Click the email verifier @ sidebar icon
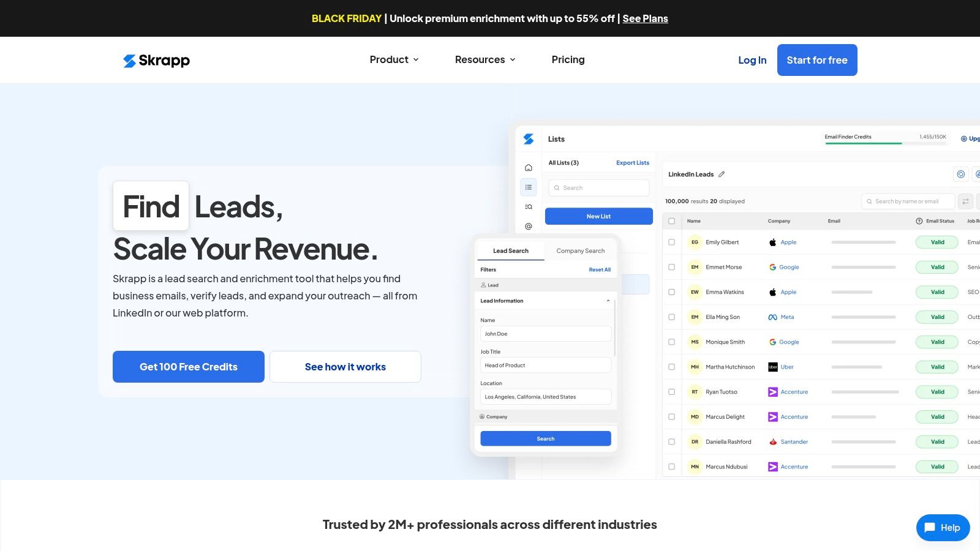Screen dimensions: 980x551 [528, 227]
